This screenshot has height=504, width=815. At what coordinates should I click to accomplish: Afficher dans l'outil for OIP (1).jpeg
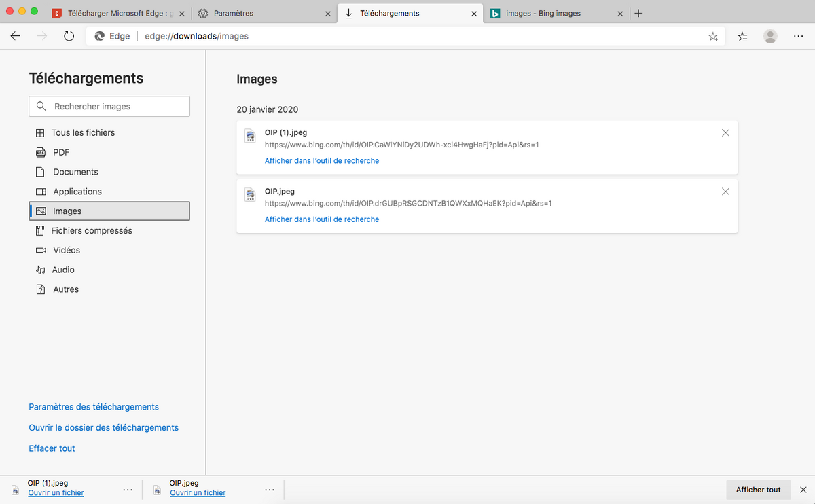[322, 161]
